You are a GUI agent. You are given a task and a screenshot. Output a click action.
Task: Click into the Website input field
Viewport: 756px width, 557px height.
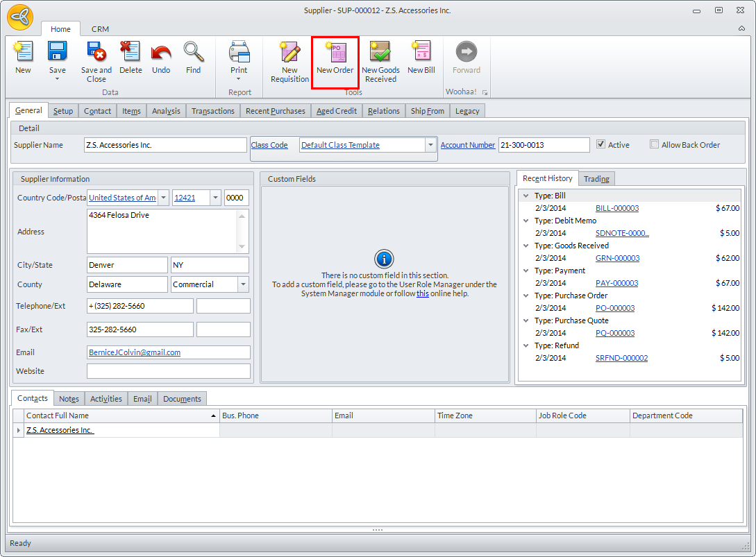click(x=168, y=371)
